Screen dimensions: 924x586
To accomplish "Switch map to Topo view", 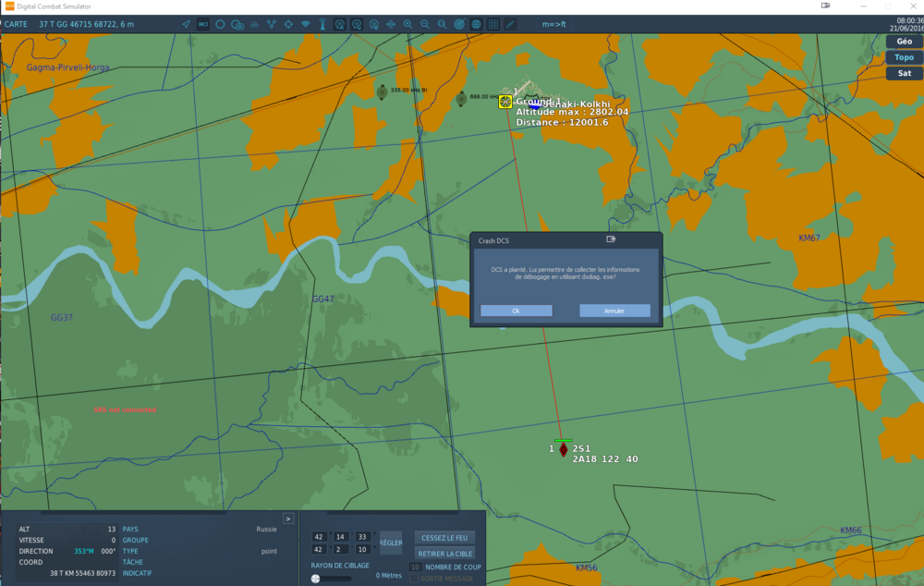I will (x=905, y=57).
